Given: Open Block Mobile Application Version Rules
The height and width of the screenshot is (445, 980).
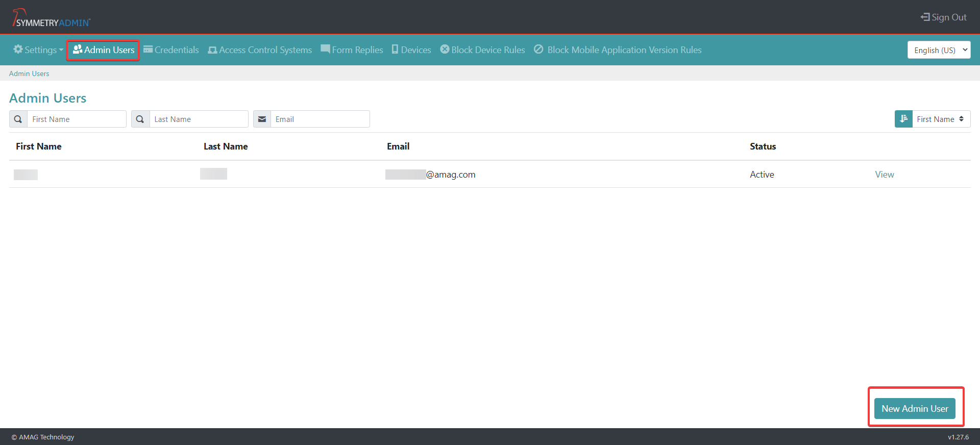Looking at the screenshot, I should 618,50.
